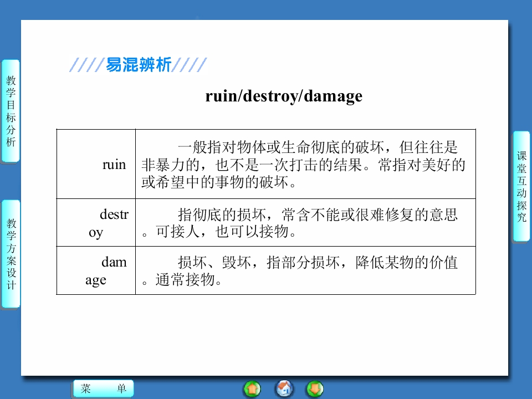532x399 pixels.
Task: Open the 菜单 menu button
Action: pyautogui.click(x=104, y=388)
